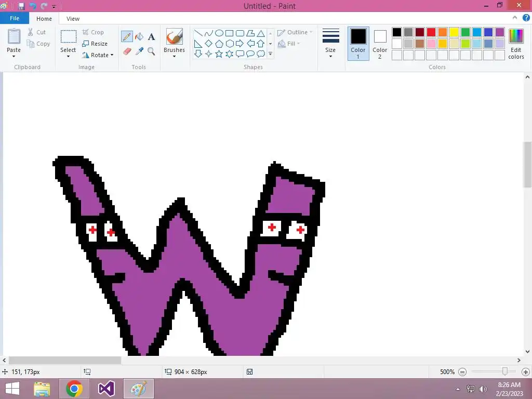Choose the Rounded rectangle shape
This screenshot has height=399, width=532.
click(240, 33)
